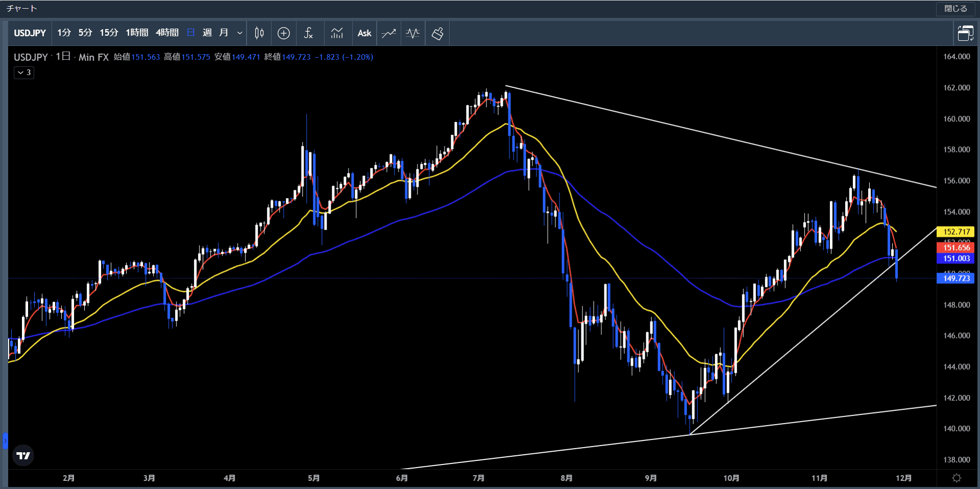Screen dimensions: 980x489
Task: Toggle the Ask price button
Action: point(364,33)
